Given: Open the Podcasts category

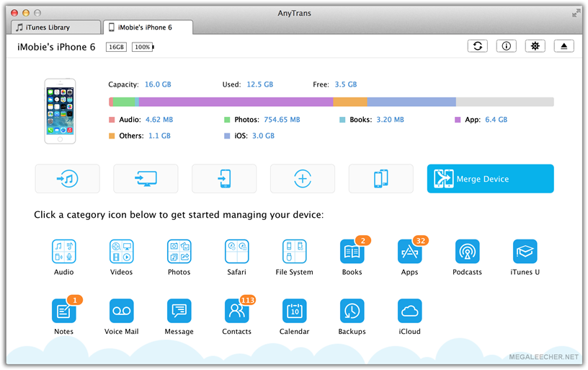Looking at the screenshot, I should tap(467, 252).
